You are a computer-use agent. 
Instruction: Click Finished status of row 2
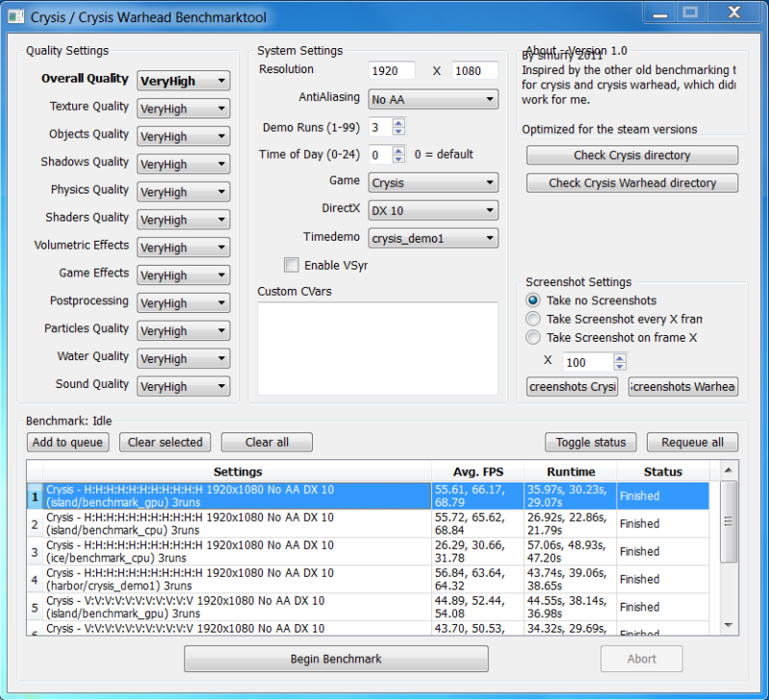[662, 524]
